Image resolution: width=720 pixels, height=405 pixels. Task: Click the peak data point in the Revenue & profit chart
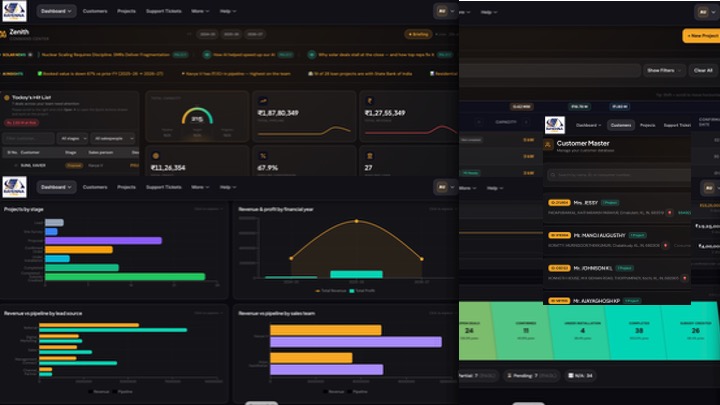click(x=357, y=221)
